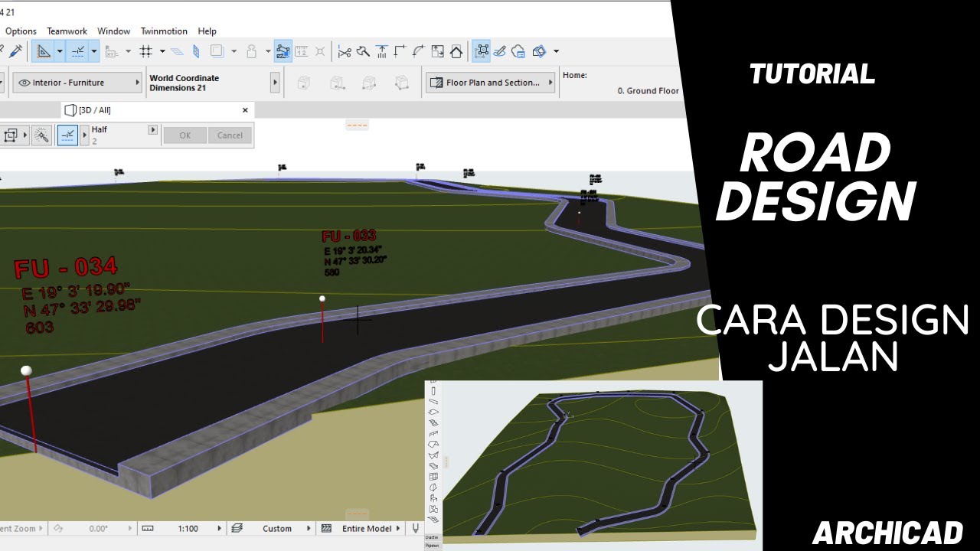Click the adjust elements icon
Screen dimensions: 980x551
pyautogui.click(x=363, y=51)
